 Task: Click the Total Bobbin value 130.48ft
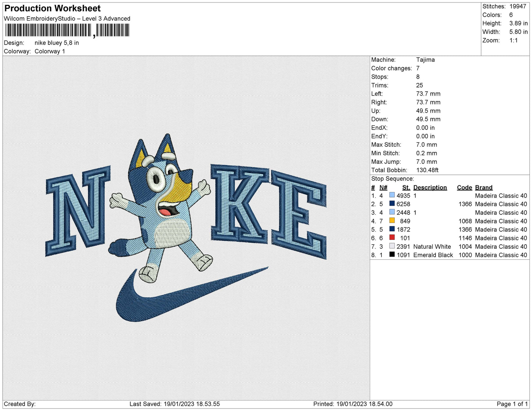pos(427,170)
